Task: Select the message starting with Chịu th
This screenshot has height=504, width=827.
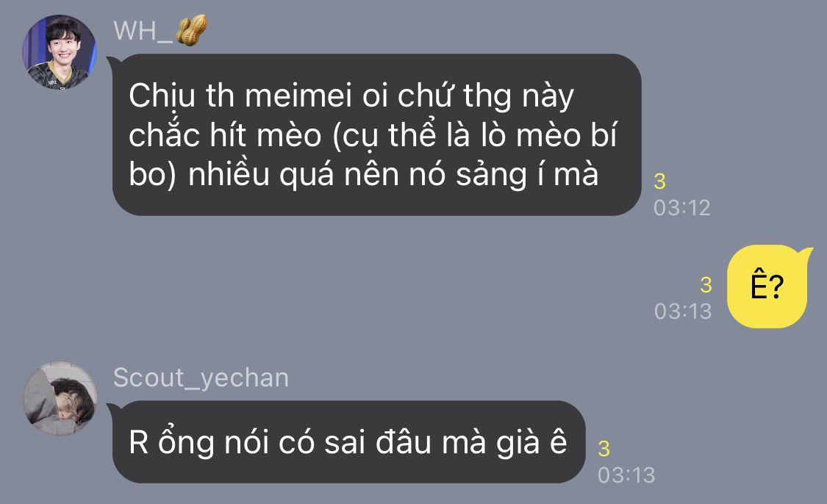Action: (x=376, y=134)
